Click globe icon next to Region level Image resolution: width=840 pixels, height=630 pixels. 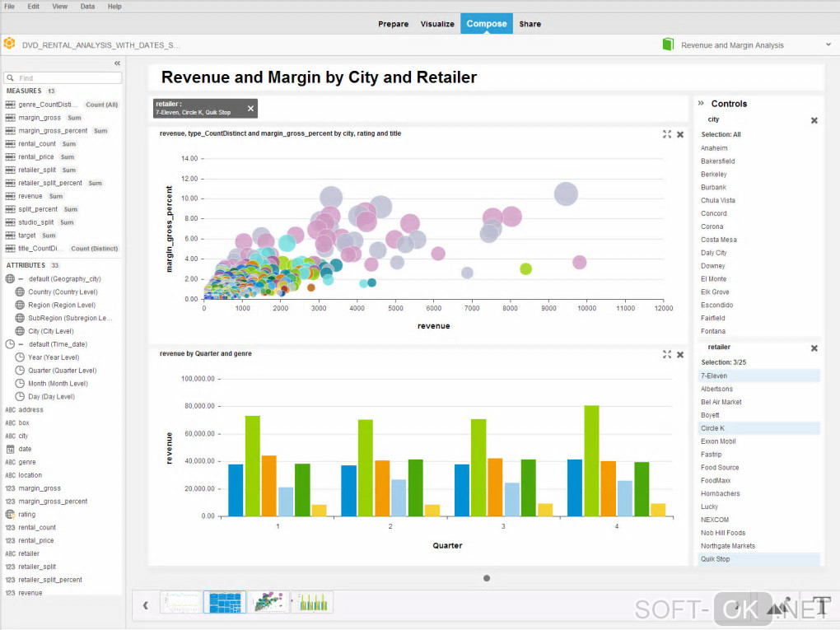(x=20, y=305)
